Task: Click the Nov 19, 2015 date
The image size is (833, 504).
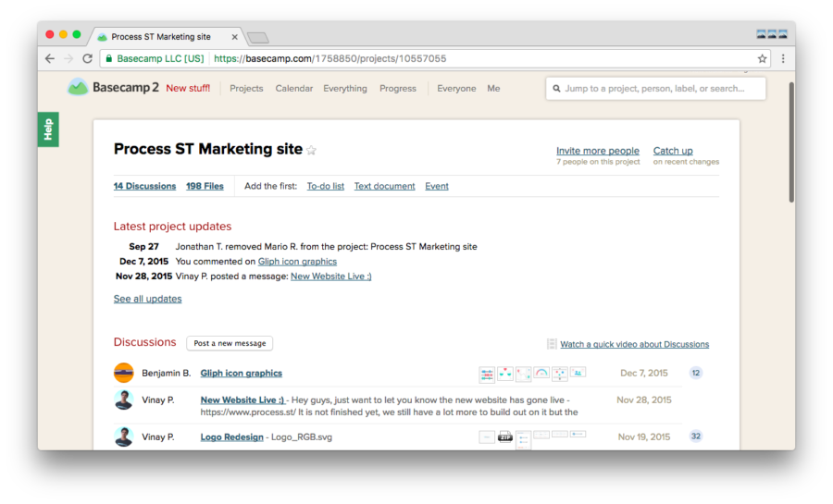Action: pyautogui.click(x=644, y=437)
